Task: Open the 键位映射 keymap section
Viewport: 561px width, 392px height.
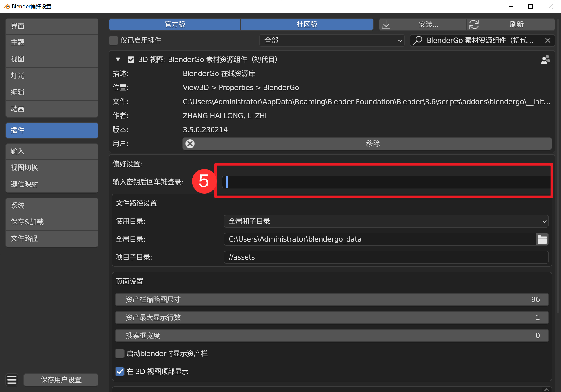Action: click(52, 184)
